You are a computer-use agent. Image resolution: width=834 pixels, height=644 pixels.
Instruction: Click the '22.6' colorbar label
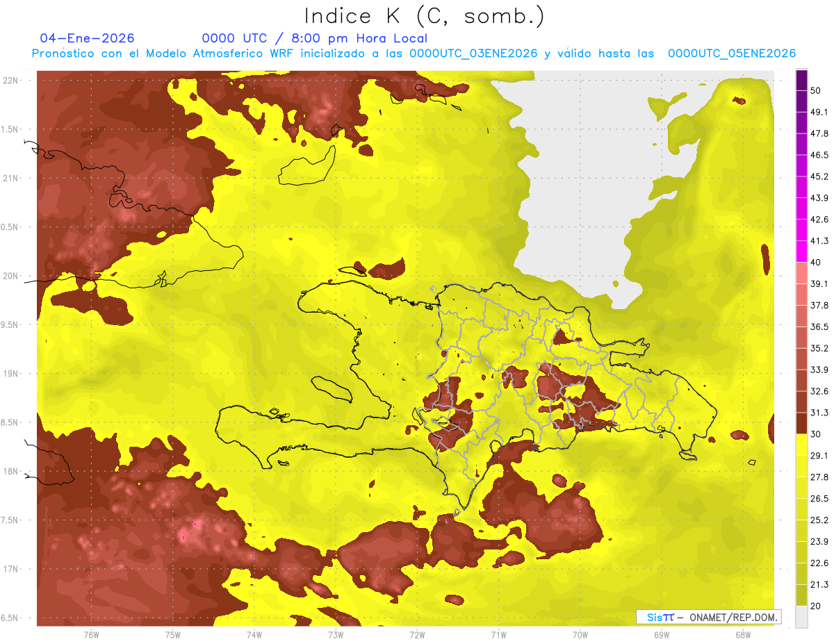(x=819, y=563)
